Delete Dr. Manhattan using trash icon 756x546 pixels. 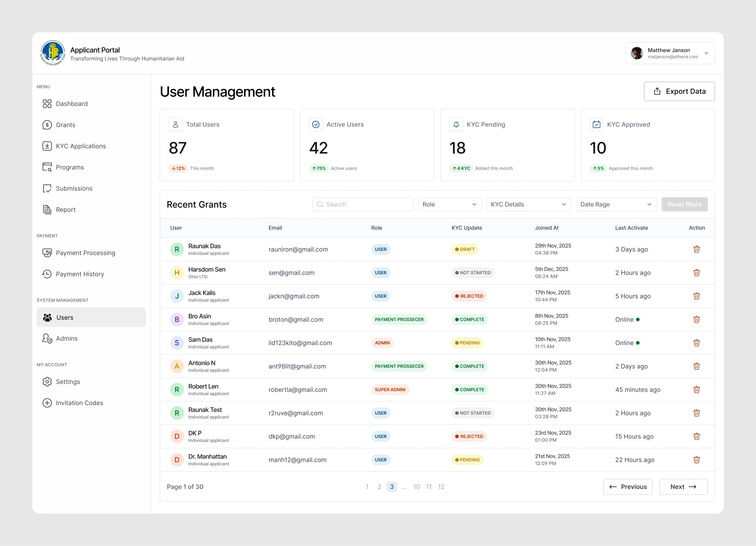(x=696, y=460)
